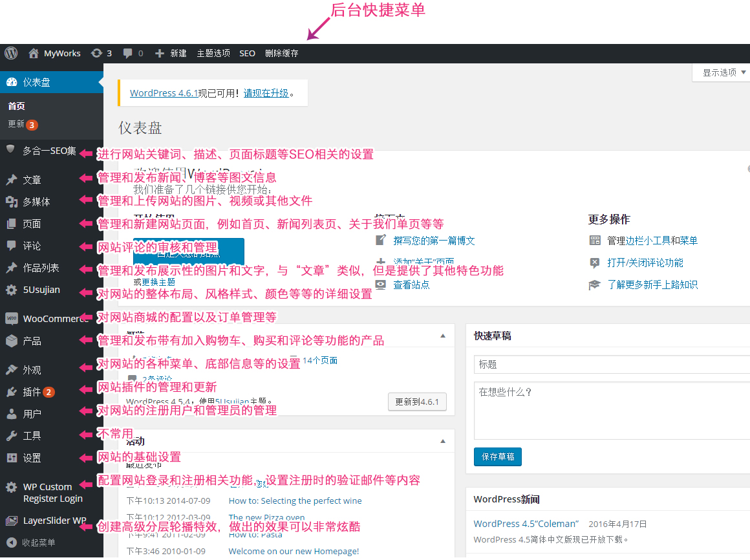Click the 多媒体 media icon

pyautogui.click(x=12, y=202)
